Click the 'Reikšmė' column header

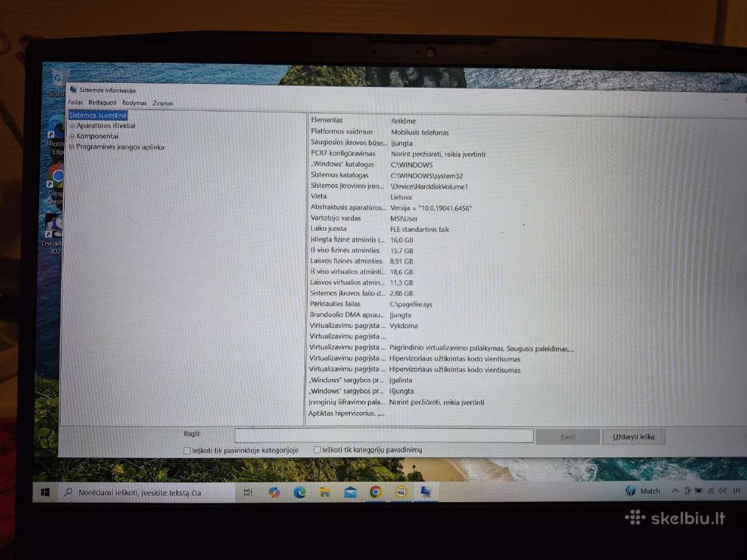(x=403, y=121)
